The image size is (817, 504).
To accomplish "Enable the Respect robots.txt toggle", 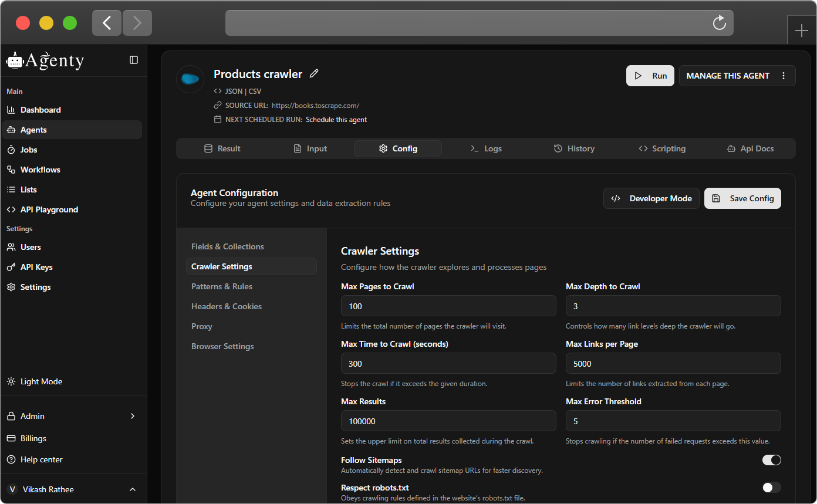I will coord(771,487).
